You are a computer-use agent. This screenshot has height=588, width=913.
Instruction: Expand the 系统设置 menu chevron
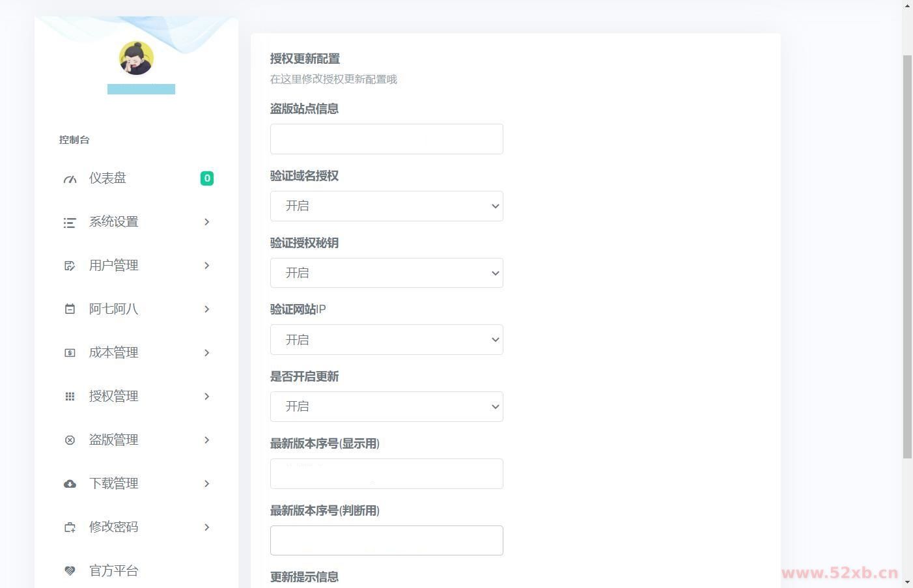(x=206, y=222)
